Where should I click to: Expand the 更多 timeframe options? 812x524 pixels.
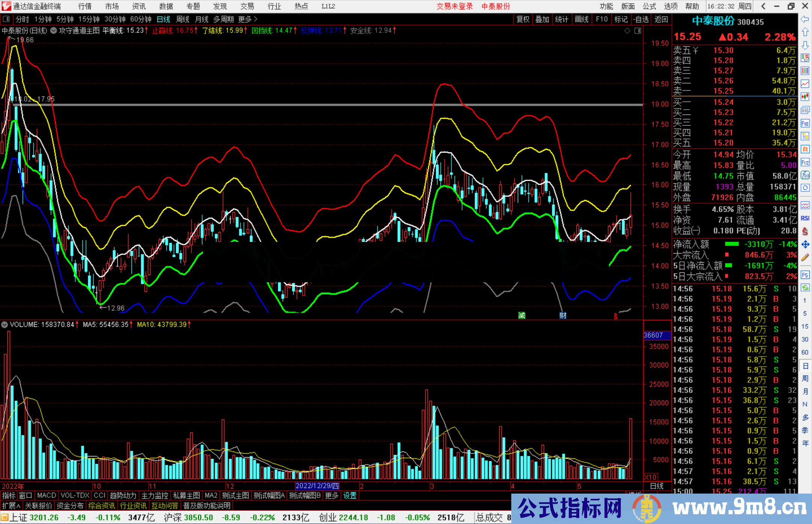click(248, 19)
